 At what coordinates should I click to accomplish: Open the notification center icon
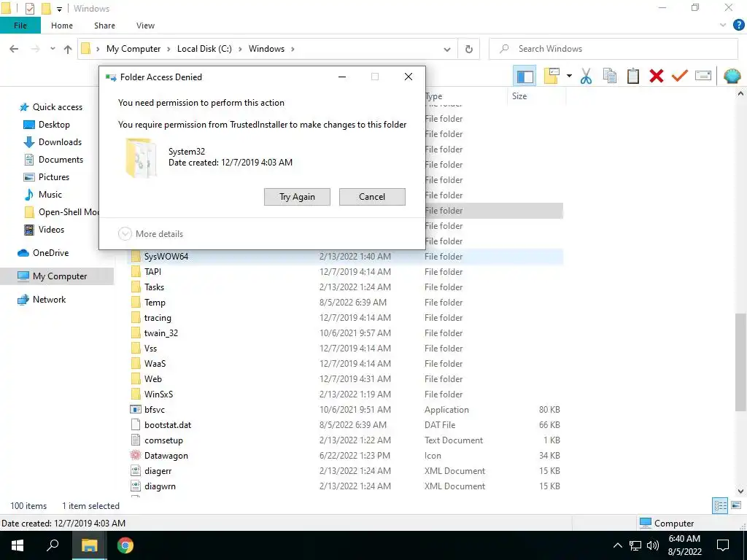point(723,545)
